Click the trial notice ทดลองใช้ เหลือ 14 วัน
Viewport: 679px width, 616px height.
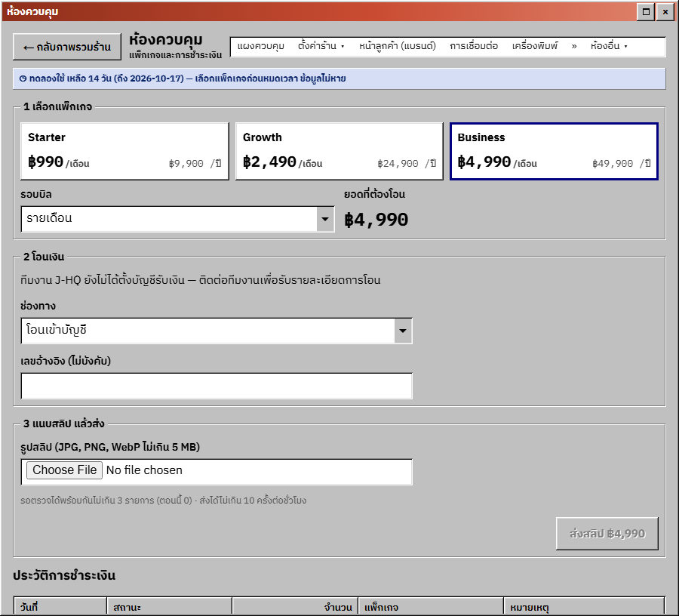(x=339, y=79)
